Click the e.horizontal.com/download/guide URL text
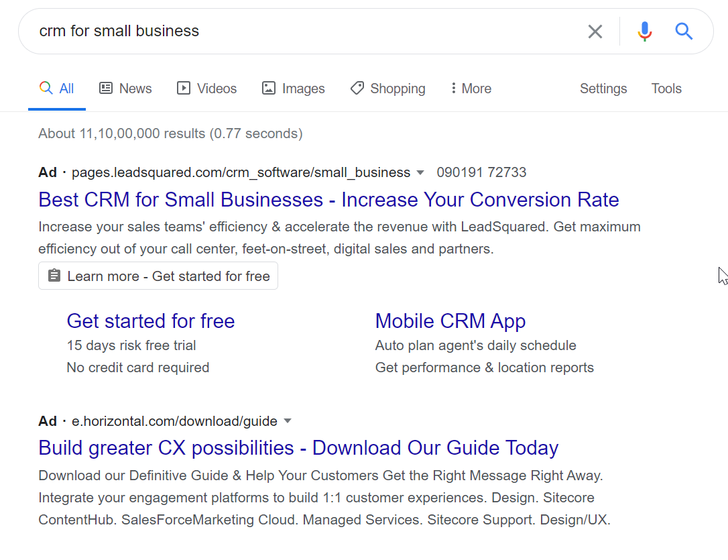 coord(174,421)
